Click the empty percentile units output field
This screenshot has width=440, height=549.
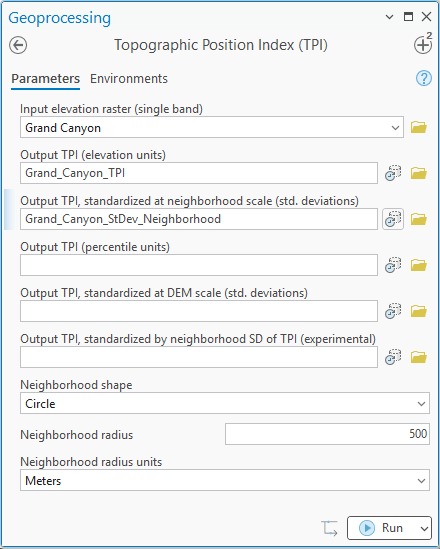tap(199, 265)
